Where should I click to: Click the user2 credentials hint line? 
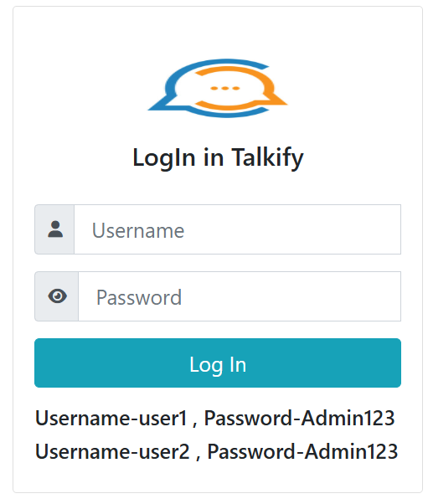(216, 451)
